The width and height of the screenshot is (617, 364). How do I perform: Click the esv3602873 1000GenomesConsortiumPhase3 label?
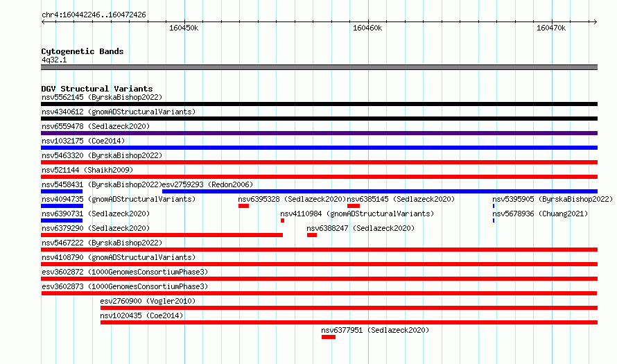click(x=125, y=286)
